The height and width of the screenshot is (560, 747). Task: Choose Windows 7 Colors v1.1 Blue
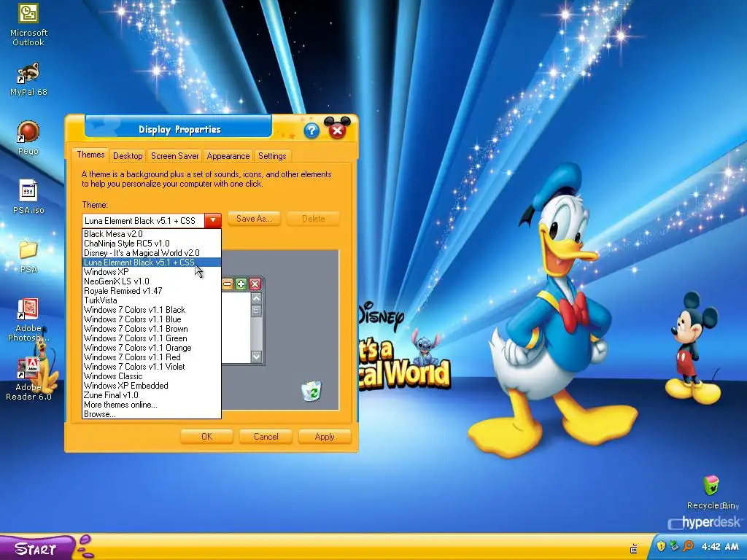pos(152,319)
